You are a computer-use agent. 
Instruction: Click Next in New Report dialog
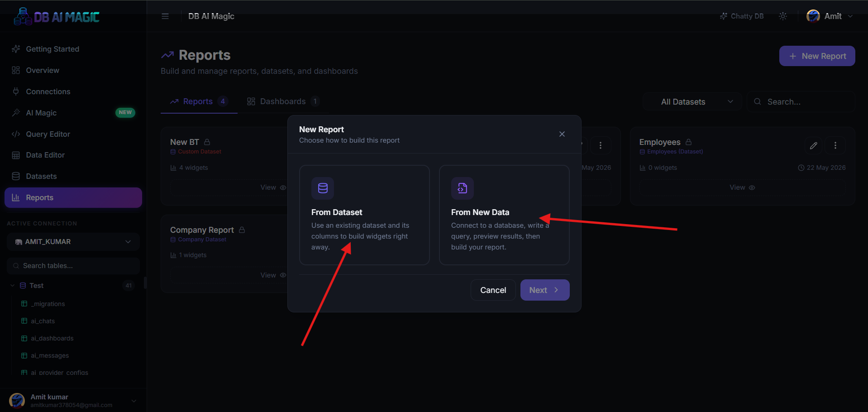[x=545, y=290]
